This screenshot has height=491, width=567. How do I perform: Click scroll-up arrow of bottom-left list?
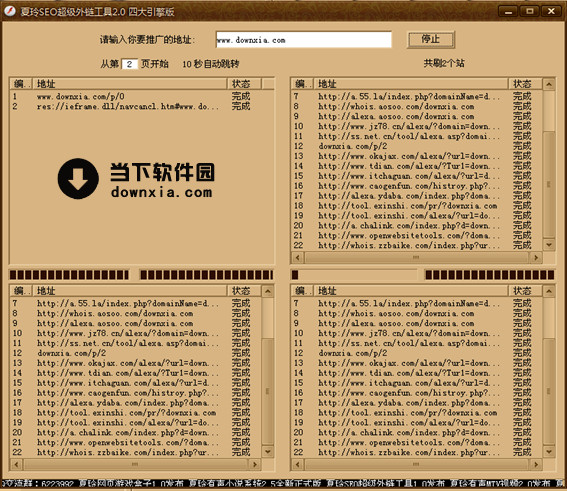pyautogui.click(x=268, y=291)
